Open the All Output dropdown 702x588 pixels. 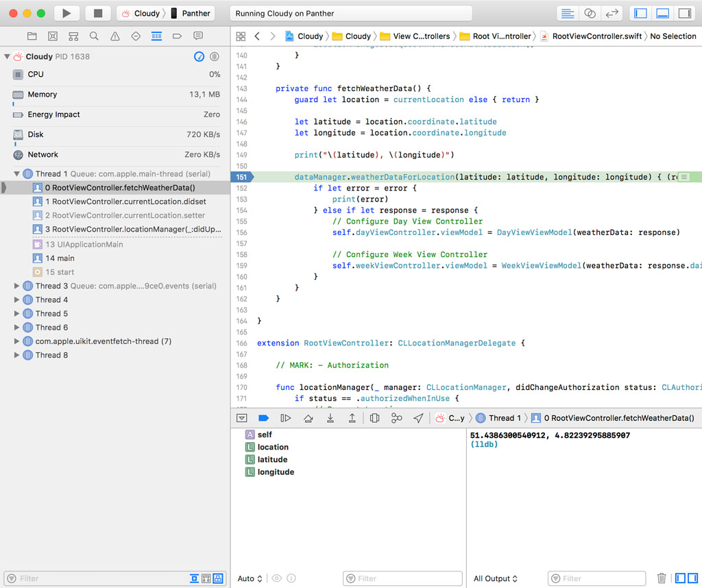tap(494, 578)
